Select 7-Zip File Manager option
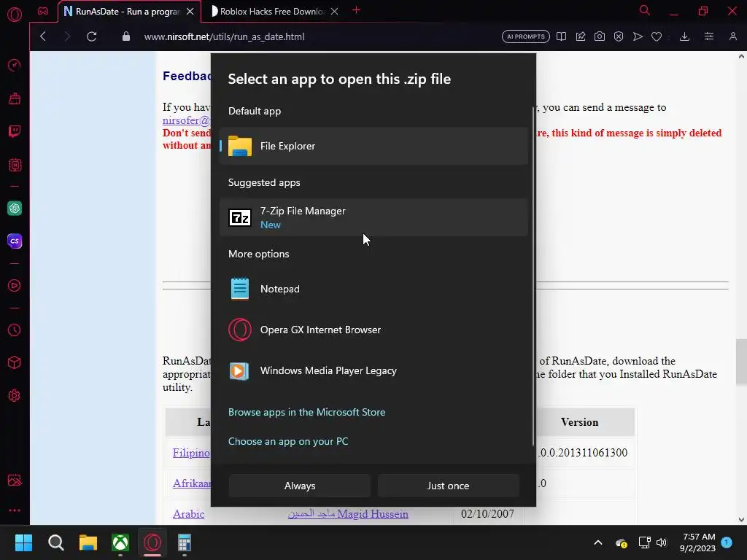This screenshot has width=747, height=560. point(373,217)
